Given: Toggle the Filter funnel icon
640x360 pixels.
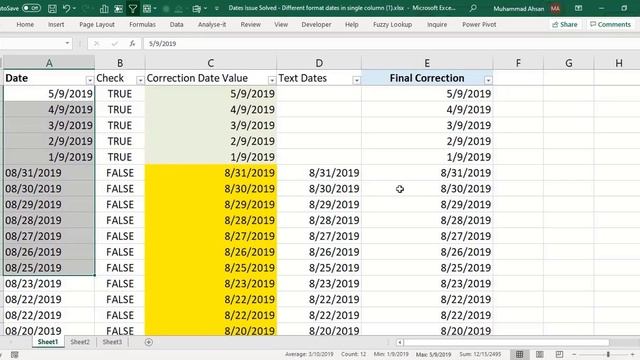Looking at the screenshot, I should [133, 8].
